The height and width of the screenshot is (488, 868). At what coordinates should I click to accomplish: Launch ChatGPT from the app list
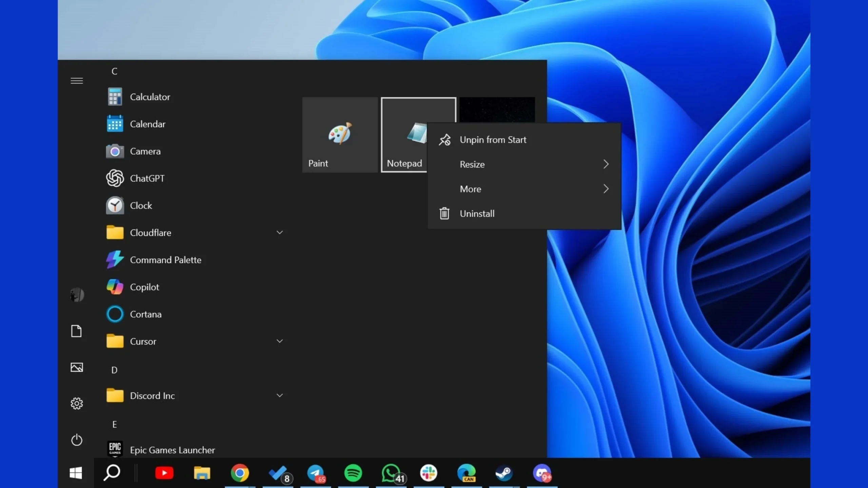coord(195,178)
